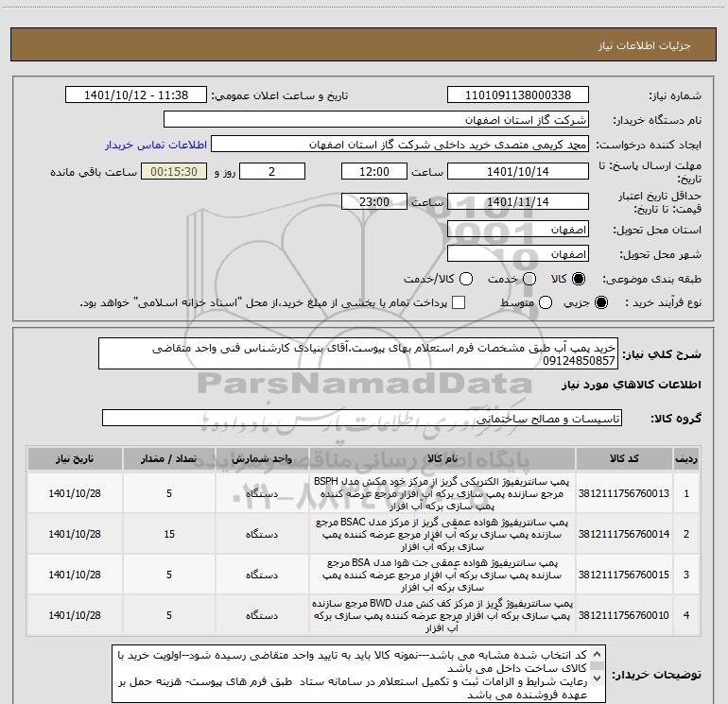Click the countdown timer 00:15:30
The height and width of the screenshot is (704, 728).
tap(174, 172)
